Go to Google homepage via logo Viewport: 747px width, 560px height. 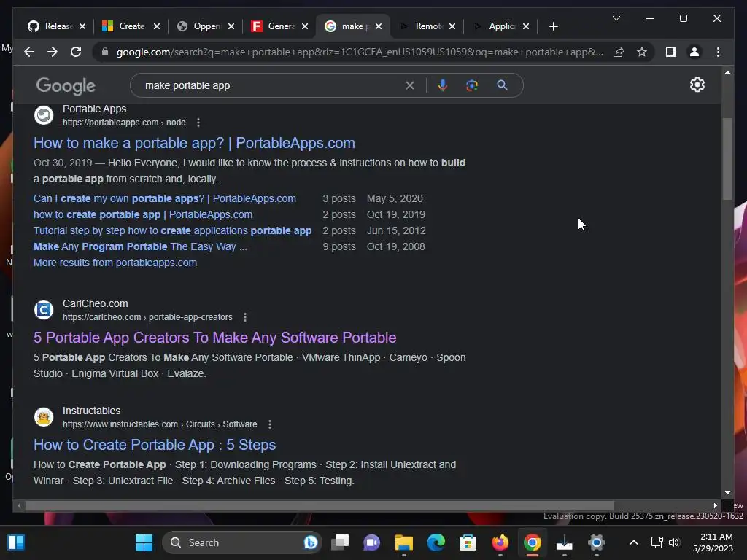(x=66, y=86)
